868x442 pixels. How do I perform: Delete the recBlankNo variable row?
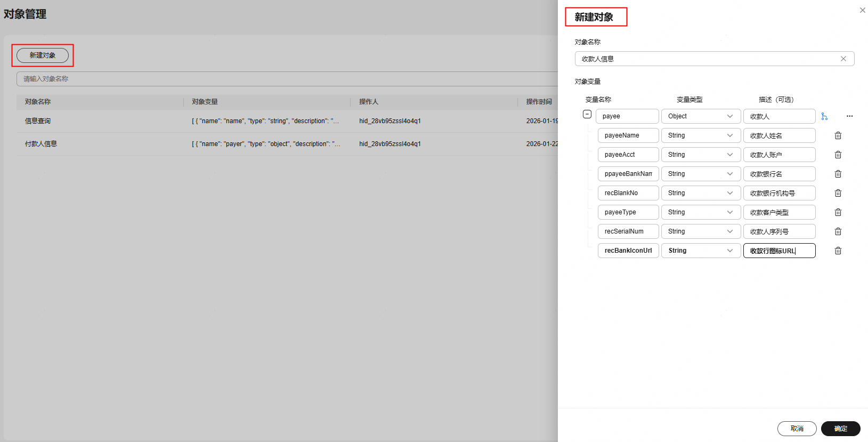coord(838,193)
